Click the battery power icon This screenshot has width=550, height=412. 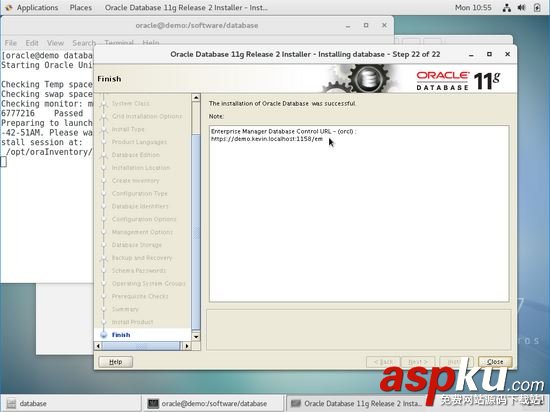click(537, 8)
